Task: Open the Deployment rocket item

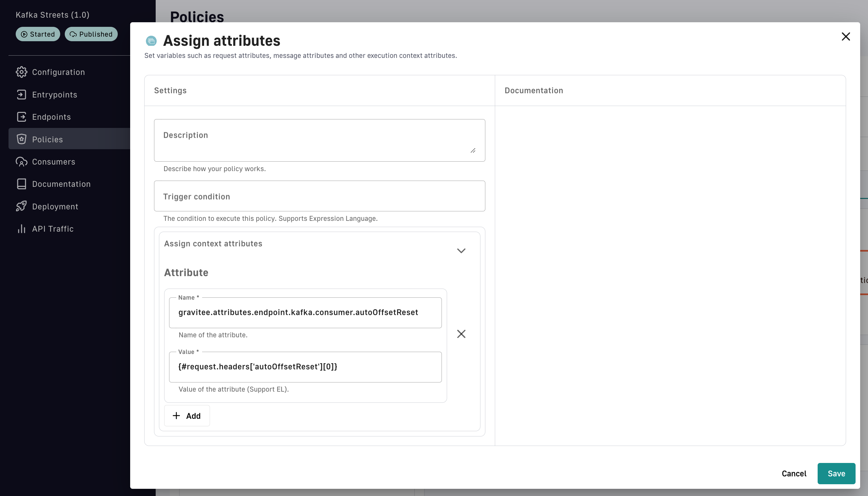Action: pos(55,206)
